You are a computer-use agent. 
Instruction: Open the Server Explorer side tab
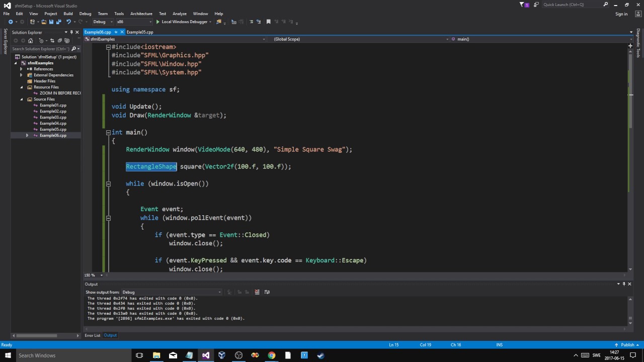click(6, 41)
